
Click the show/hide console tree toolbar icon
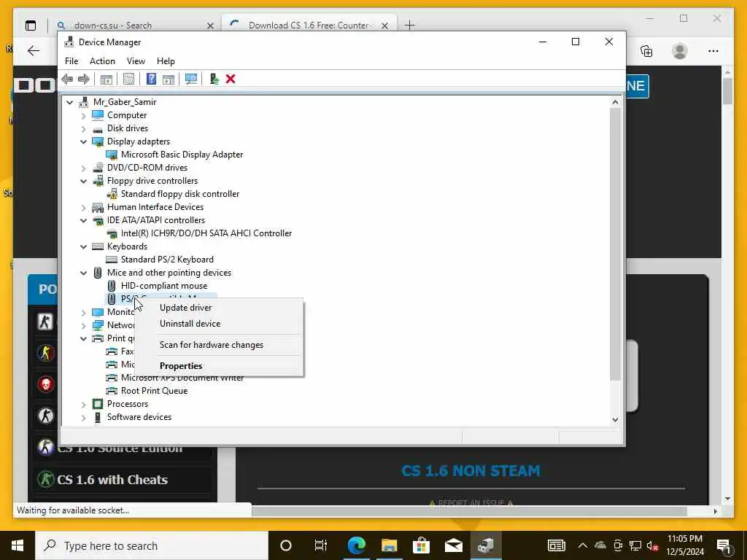(107, 79)
